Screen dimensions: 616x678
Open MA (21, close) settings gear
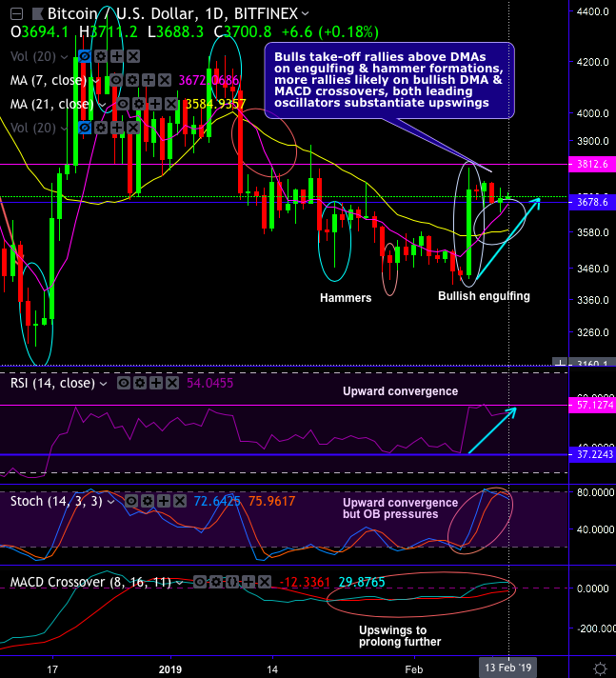click(x=139, y=104)
